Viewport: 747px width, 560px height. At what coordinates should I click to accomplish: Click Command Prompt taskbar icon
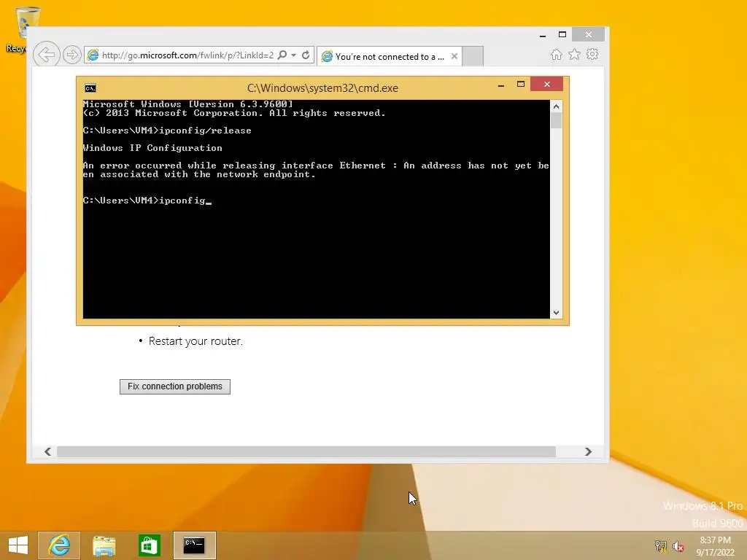pyautogui.click(x=194, y=545)
